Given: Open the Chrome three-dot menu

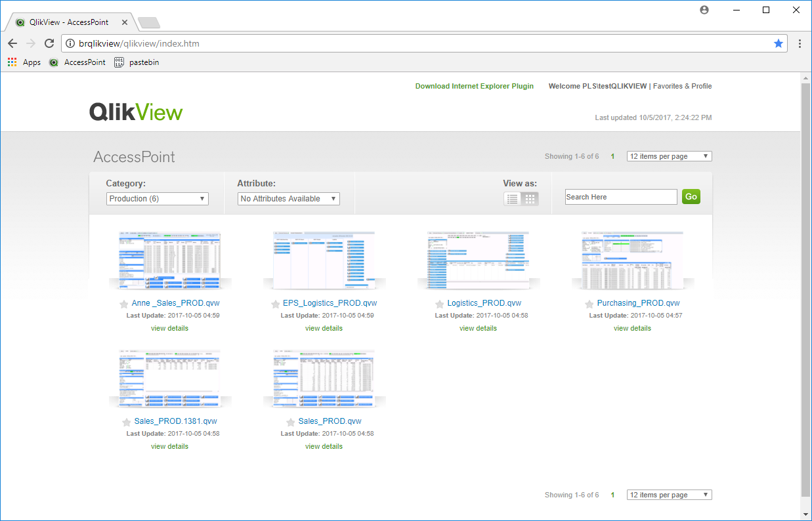Looking at the screenshot, I should click(x=800, y=43).
